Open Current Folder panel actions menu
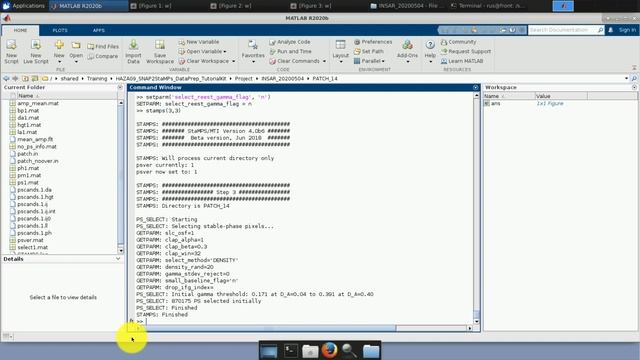Image resolution: width=640 pixels, height=360 pixels. click(x=120, y=87)
